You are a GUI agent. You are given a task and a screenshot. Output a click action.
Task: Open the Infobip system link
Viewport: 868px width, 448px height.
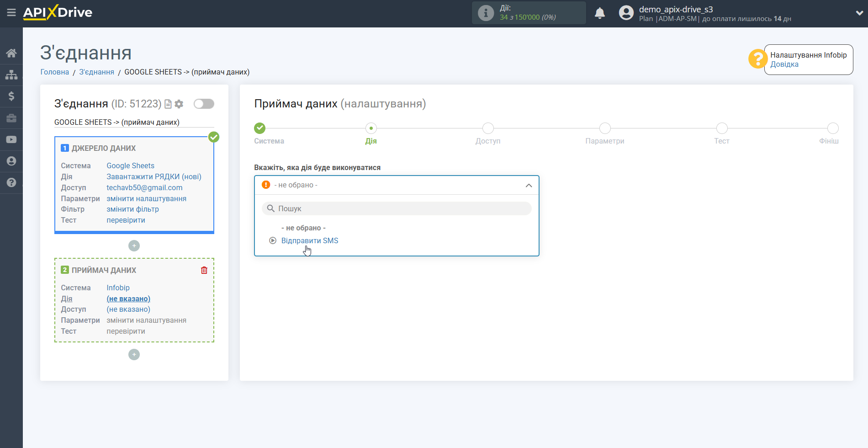click(x=118, y=288)
